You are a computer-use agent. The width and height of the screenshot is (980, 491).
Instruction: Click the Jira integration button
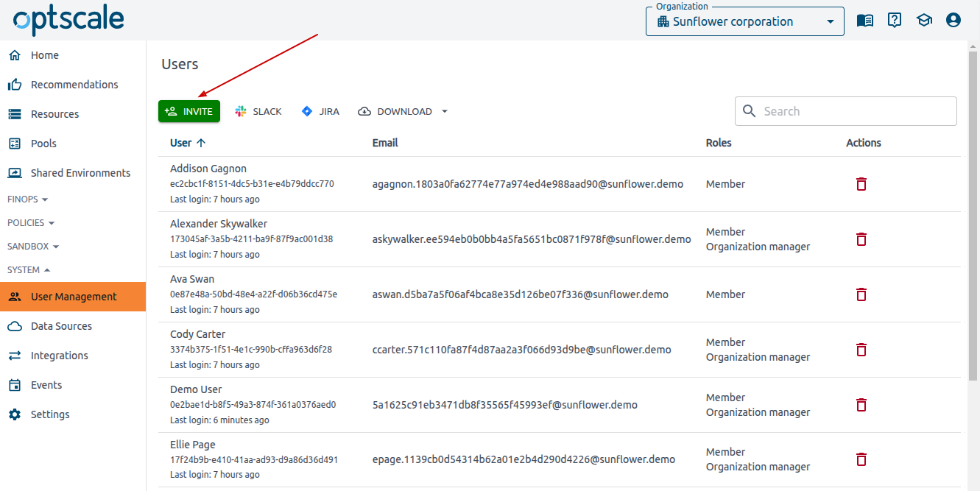320,112
